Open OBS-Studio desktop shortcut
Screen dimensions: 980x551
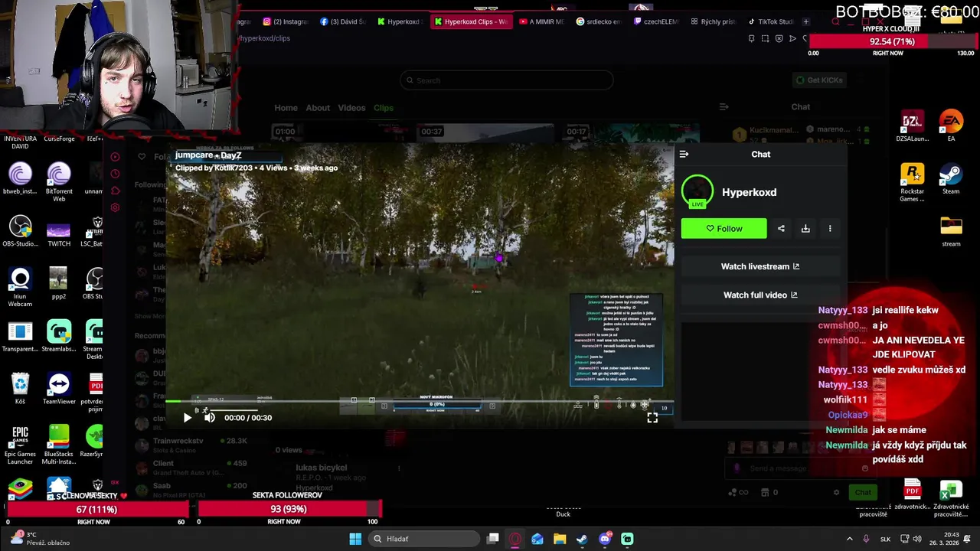20,231
